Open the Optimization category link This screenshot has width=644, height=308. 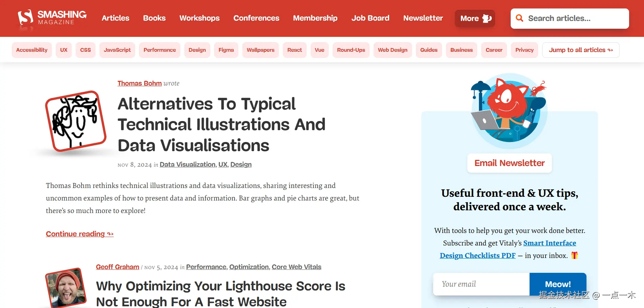tap(249, 267)
